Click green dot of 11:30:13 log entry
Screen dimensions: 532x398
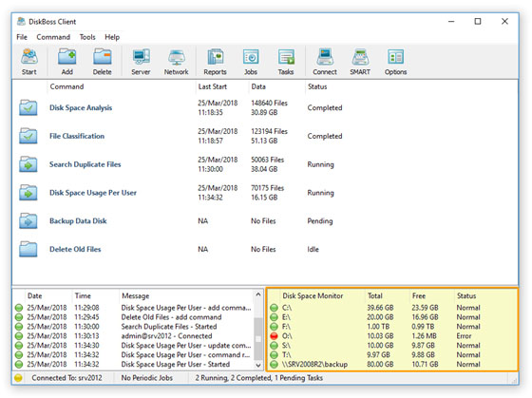pos(19,336)
